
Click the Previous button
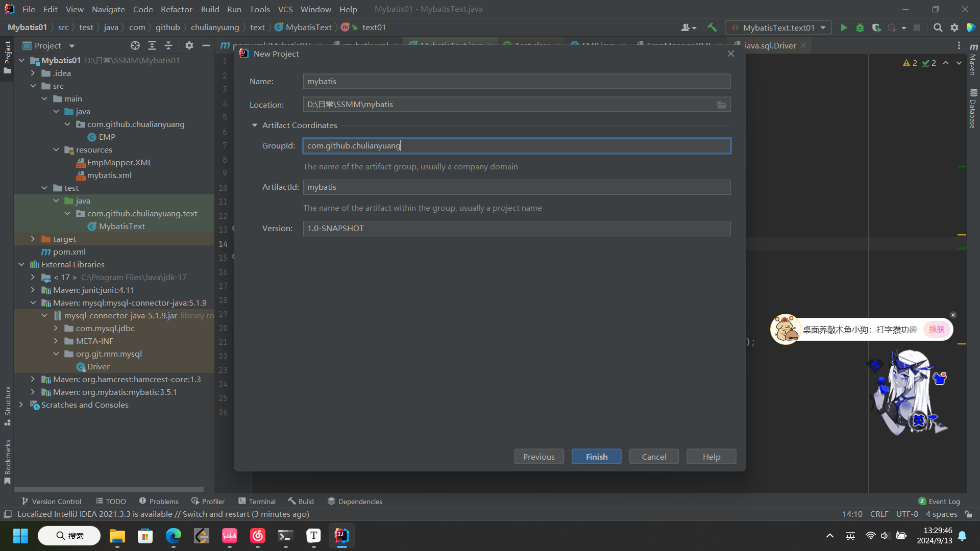click(538, 457)
